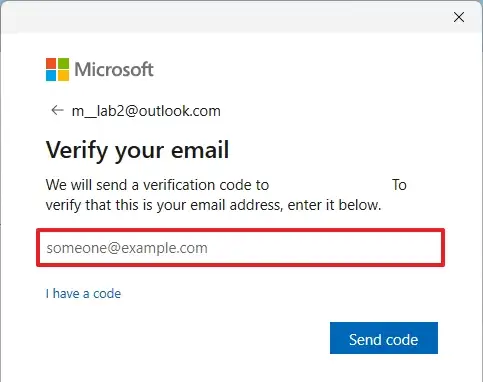Click the 'Verify your email' heading
Image resolution: width=483 pixels, height=382 pixels.
(137, 150)
